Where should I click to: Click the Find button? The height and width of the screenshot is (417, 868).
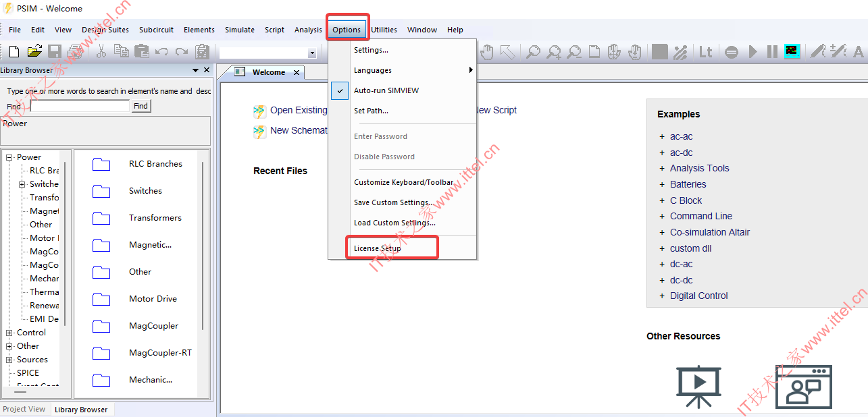[141, 106]
